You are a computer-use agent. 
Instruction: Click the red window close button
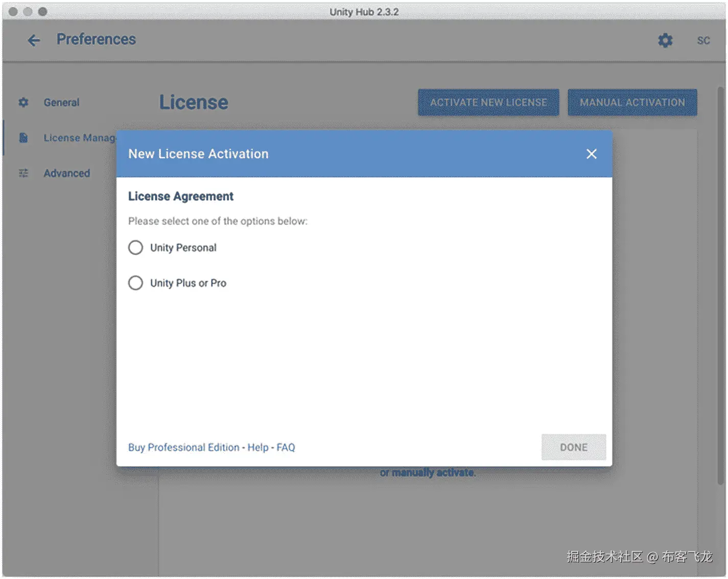tap(13, 11)
